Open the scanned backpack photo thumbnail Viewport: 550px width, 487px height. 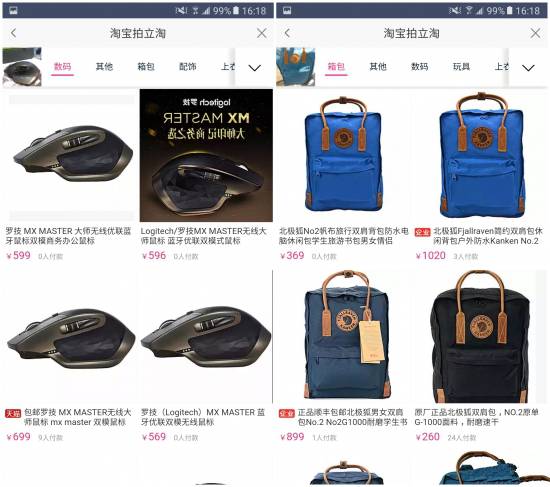[296, 67]
